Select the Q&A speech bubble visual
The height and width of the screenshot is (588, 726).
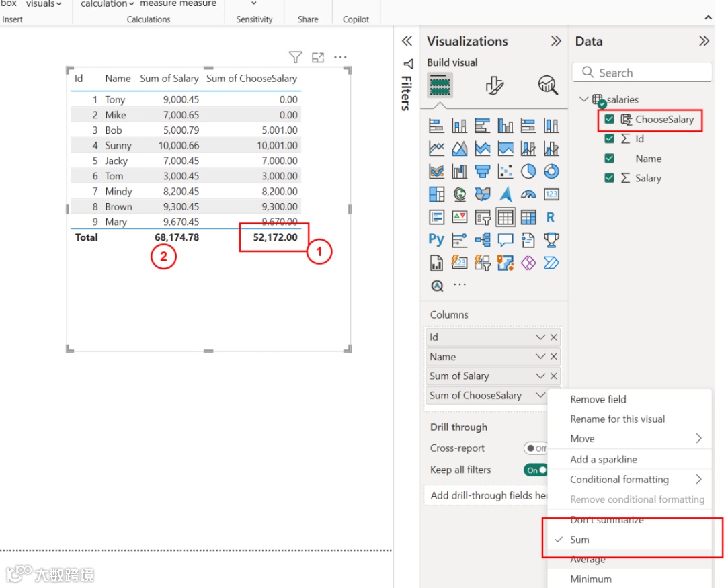tap(506, 239)
